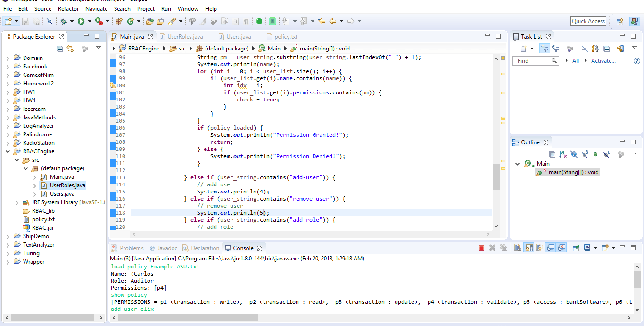The height and width of the screenshot is (326, 644).
Task: Click the Quick Access field
Action: pos(588,21)
